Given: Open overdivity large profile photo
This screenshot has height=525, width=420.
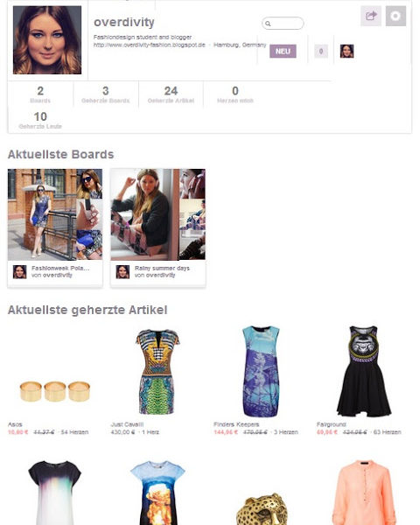Looking at the screenshot, I should point(47,40).
